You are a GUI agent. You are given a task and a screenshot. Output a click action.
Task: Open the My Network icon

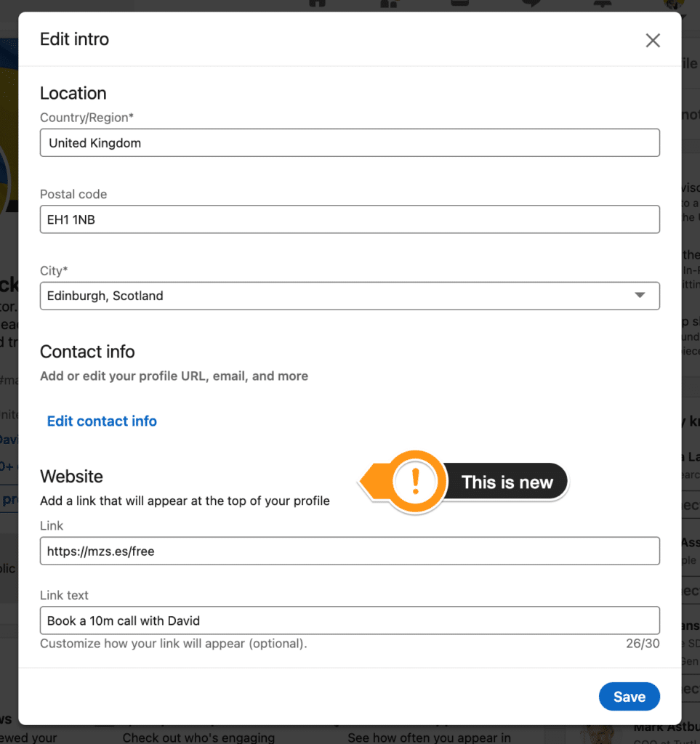coord(387,5)
